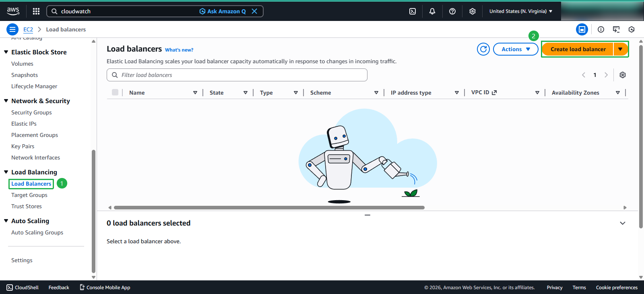The width and height of the screenshot is (644, 294).
Task: Open Elastic IPs in sidebar
Action: (24, 124)
